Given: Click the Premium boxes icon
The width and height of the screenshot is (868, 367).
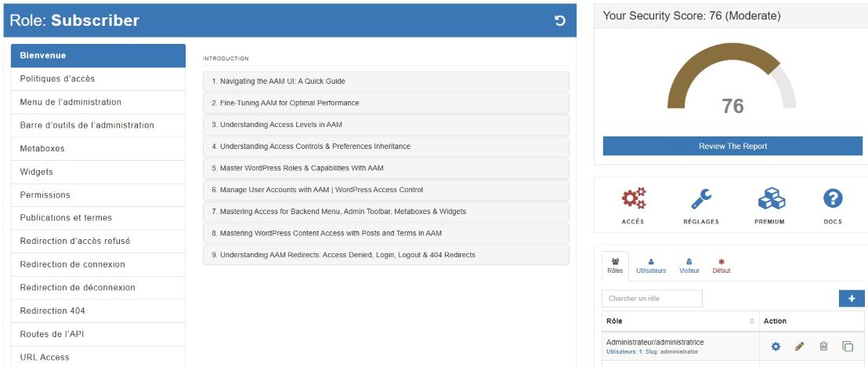Looking at the screenshot, I should pos(771,199).
